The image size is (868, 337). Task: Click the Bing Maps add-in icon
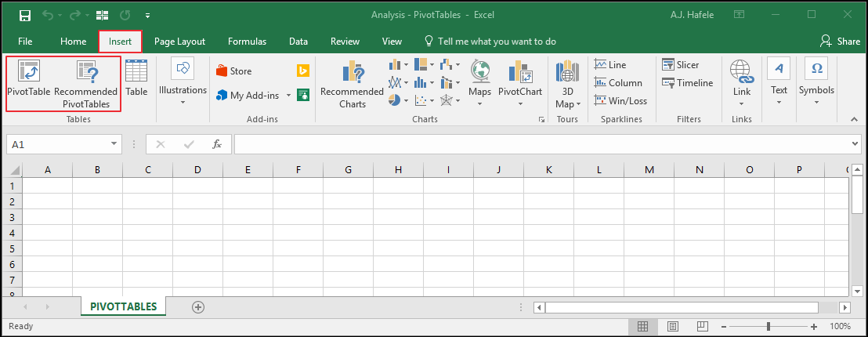[303, 71]
